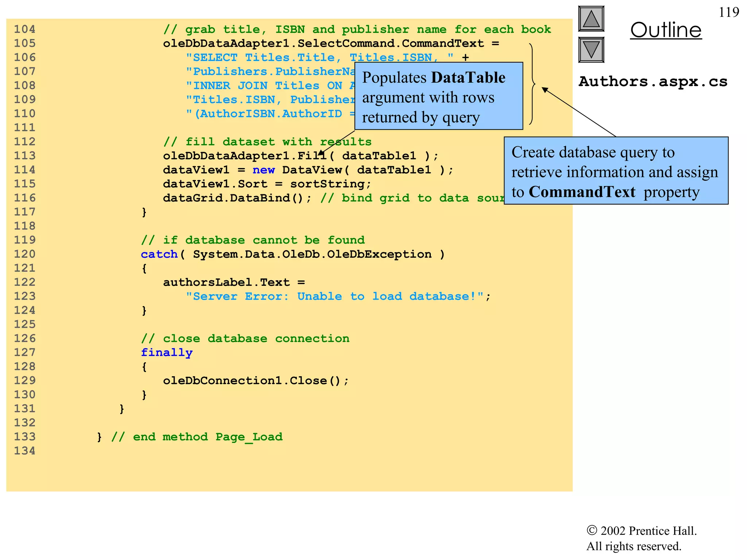Click the fill dataset with results comment
Viewport: 747px width, 560px height.
pos(267,142)
